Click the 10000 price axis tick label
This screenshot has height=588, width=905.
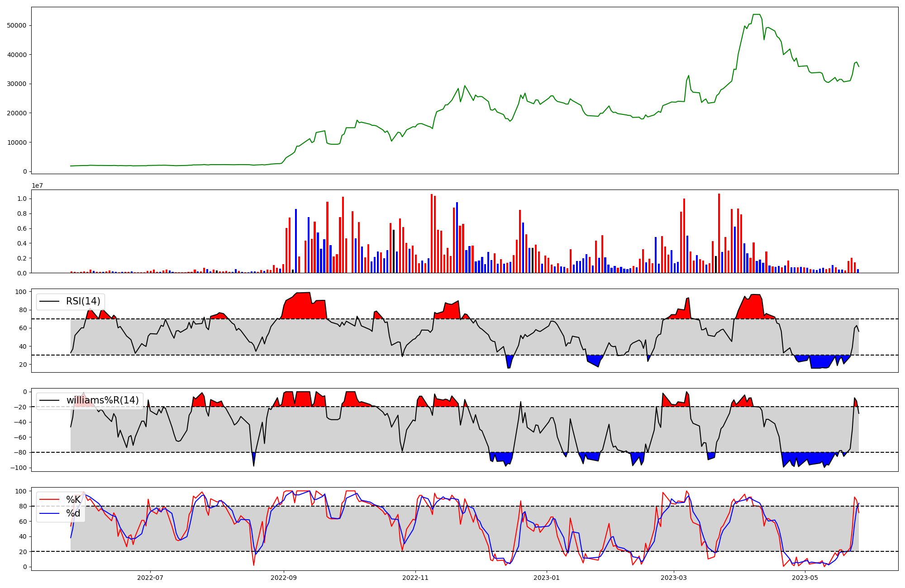(x=17, y=142)
